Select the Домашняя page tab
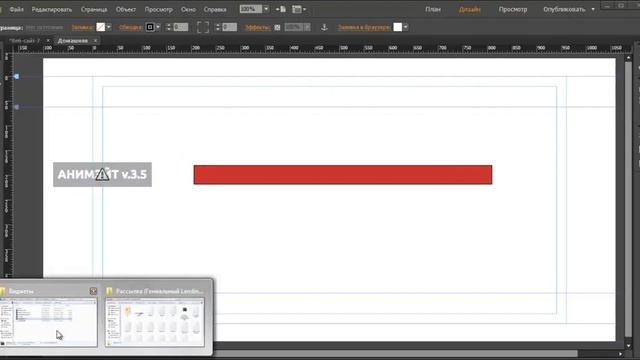Image resolution: width=640 pixels, height=360 pixels. (73, 41)
